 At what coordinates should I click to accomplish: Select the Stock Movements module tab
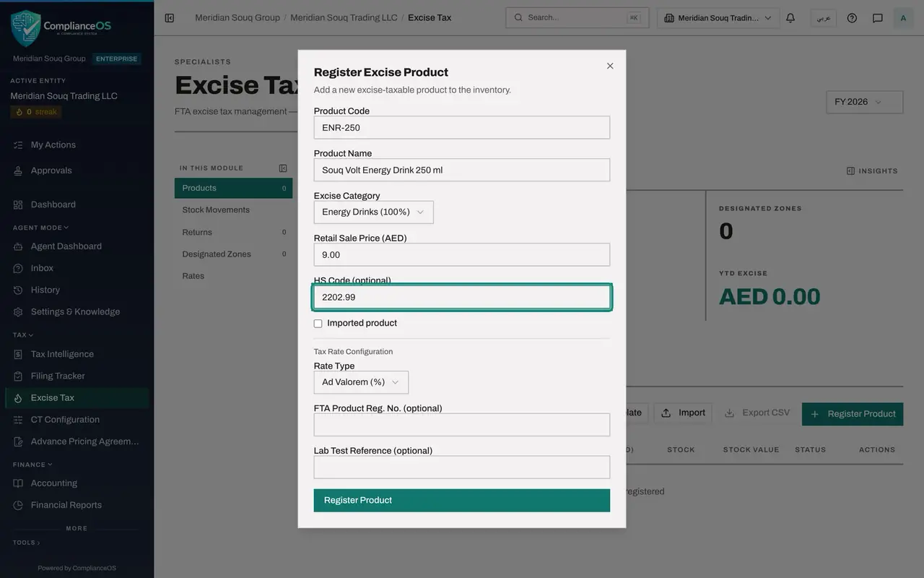[233, 210]
